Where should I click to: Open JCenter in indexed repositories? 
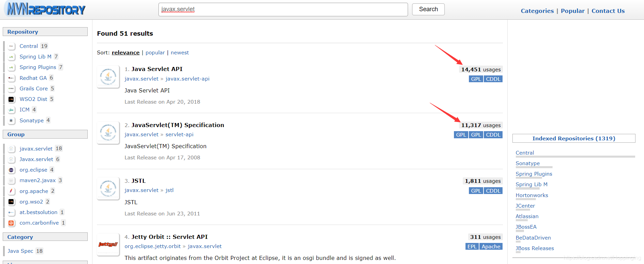tap(525, 206)
